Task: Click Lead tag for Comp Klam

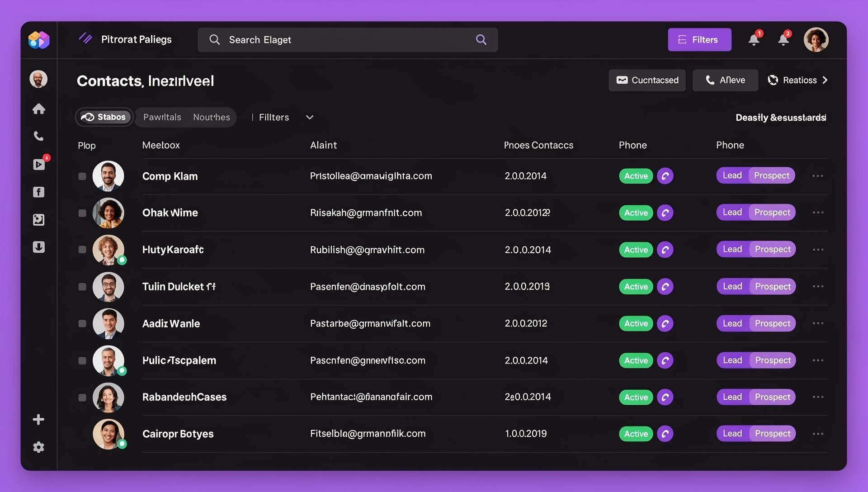Action: coord(732,175)
